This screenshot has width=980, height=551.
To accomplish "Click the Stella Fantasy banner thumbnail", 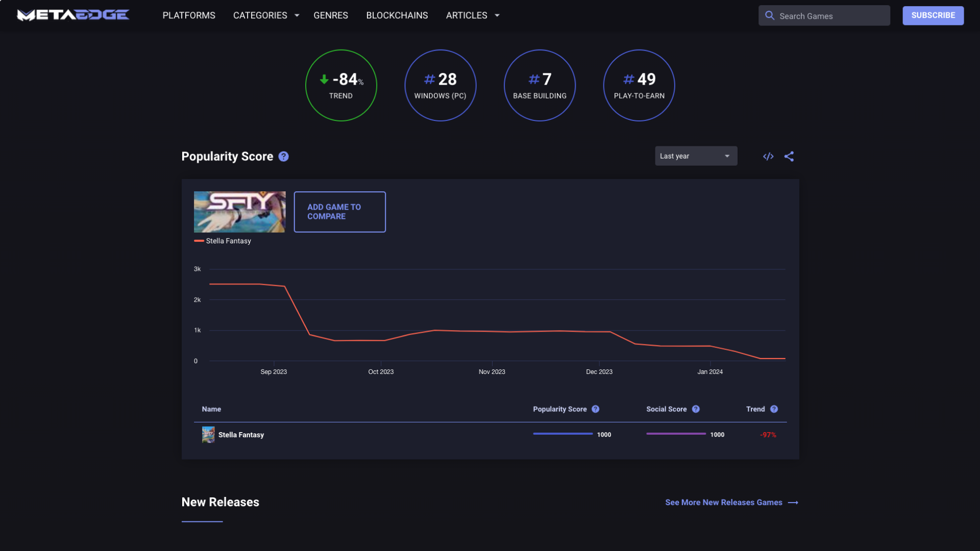I will (240, 212).
